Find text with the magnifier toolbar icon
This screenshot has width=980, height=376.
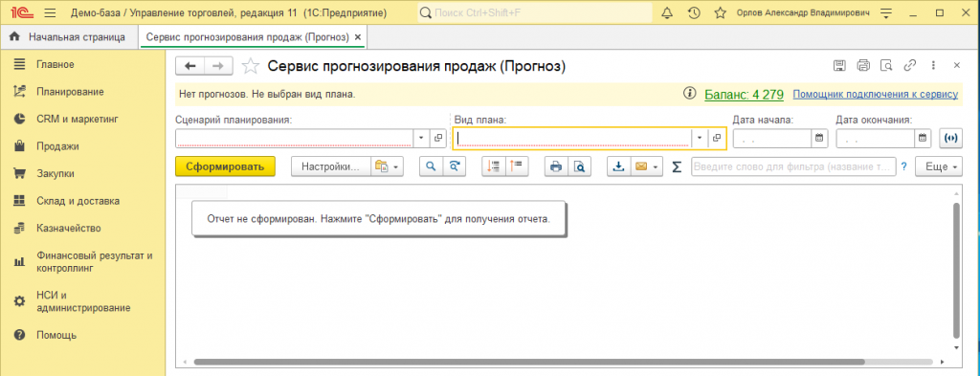click(431, 166)
